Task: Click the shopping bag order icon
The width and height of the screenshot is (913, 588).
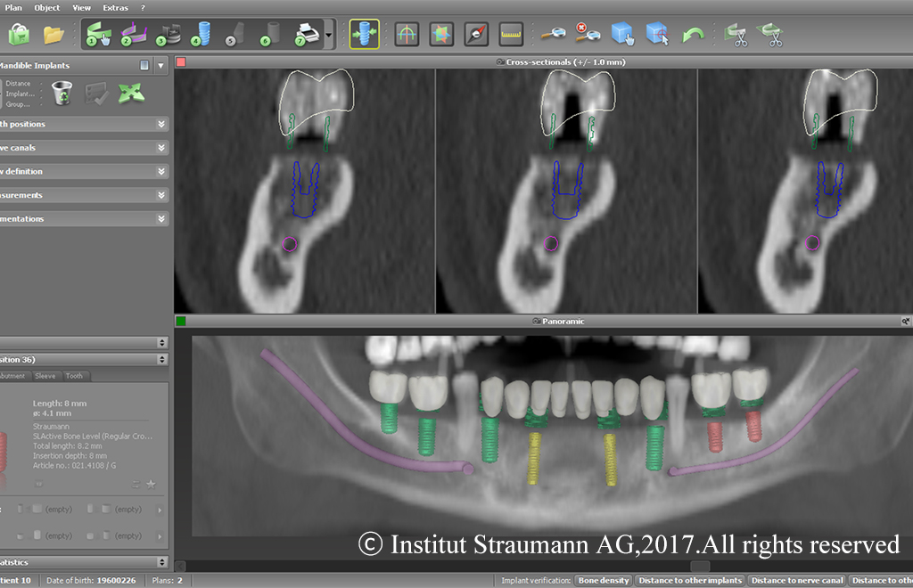Action: click(19, 35)
